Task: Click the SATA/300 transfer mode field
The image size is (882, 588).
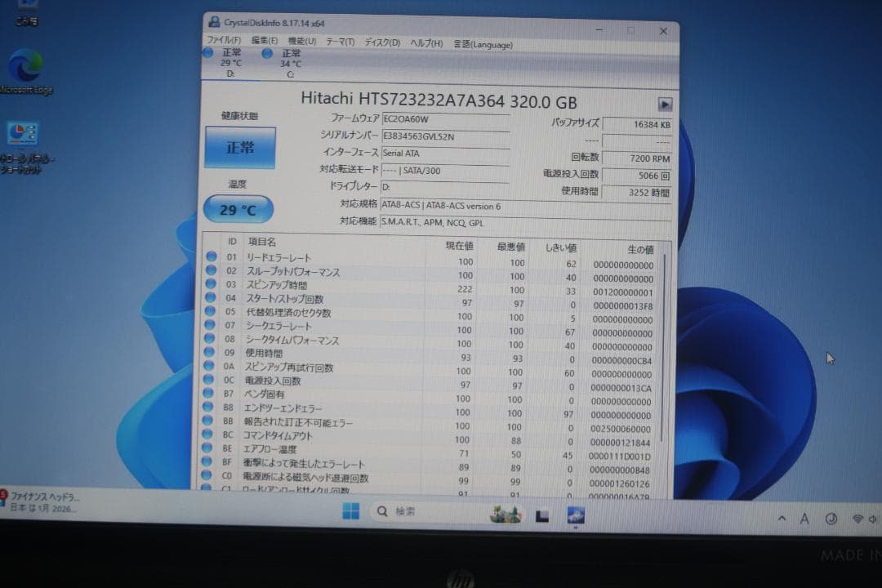Action: (x=446, y=171)
